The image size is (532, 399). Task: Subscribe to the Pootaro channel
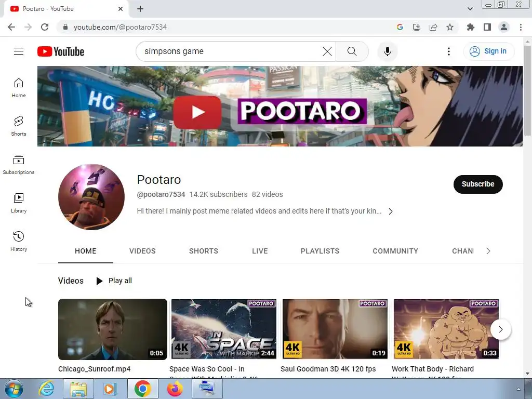478,184
